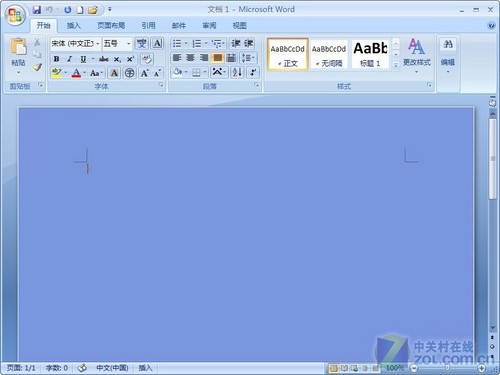Viewport: 500px width, 375px height.
Task: Expand the styles gallery More arrow
Action: click(x=396, y=65)
